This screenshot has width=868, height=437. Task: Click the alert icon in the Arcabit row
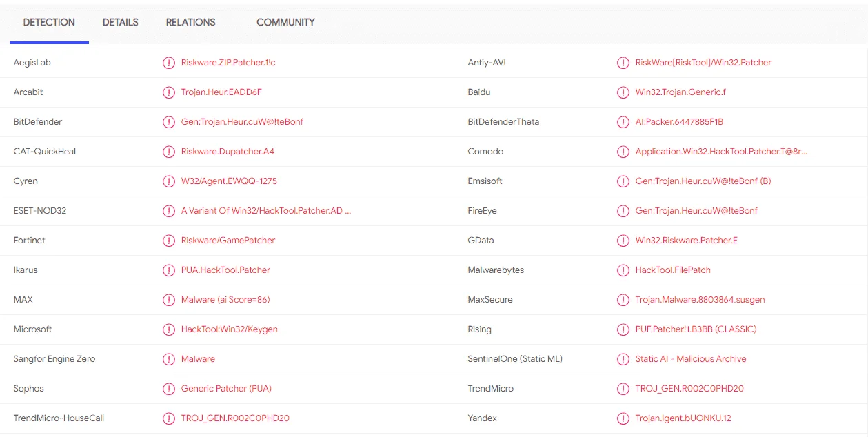click(x=169, y=92)
